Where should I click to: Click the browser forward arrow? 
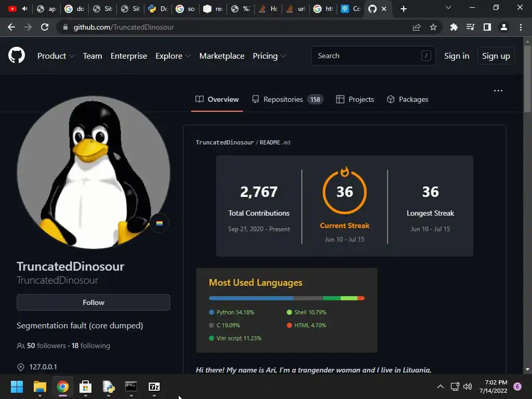[28, 27]
